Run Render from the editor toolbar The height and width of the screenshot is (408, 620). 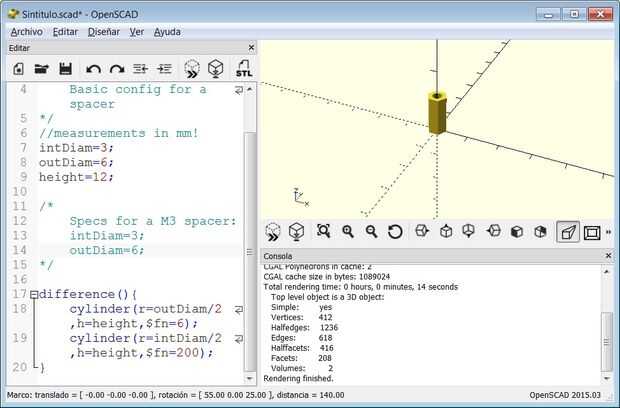click(215, 69)
